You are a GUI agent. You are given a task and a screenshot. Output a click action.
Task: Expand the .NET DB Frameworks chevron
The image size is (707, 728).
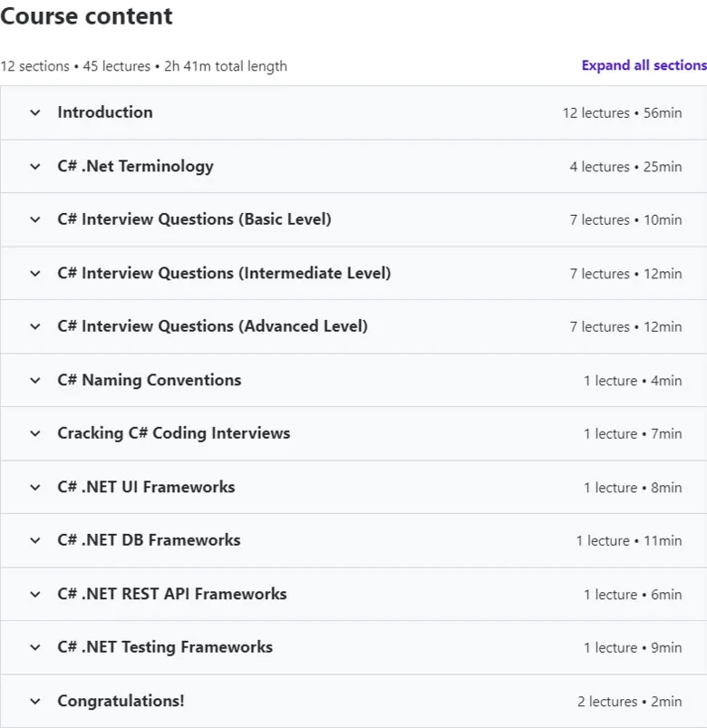(x=34, y=540)
